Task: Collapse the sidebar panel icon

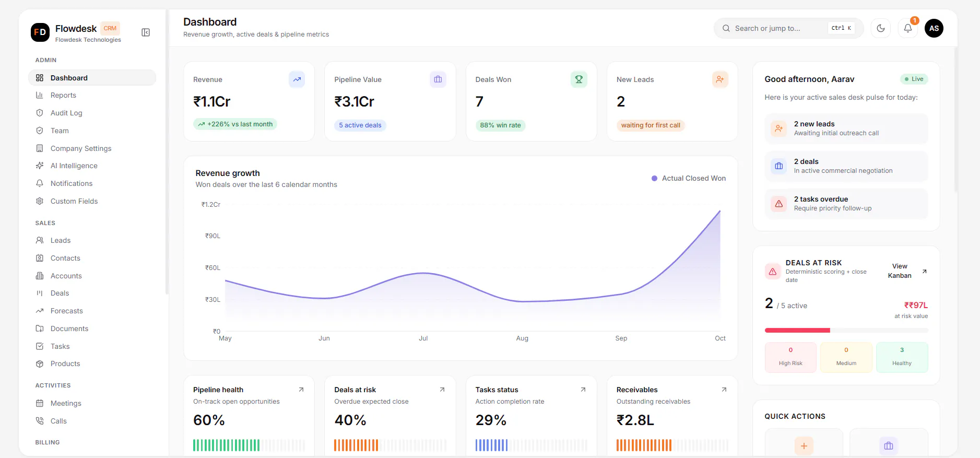Action: (146, 32)
